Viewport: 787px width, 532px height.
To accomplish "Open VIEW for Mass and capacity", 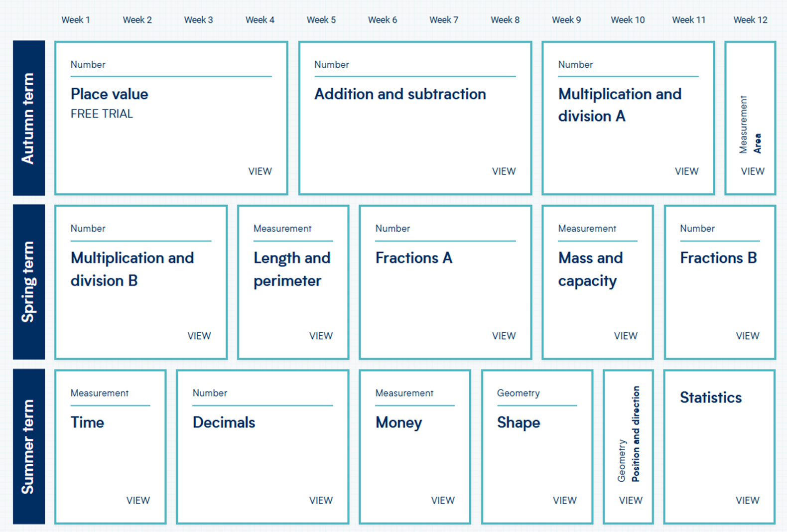I will click(626, 336).
